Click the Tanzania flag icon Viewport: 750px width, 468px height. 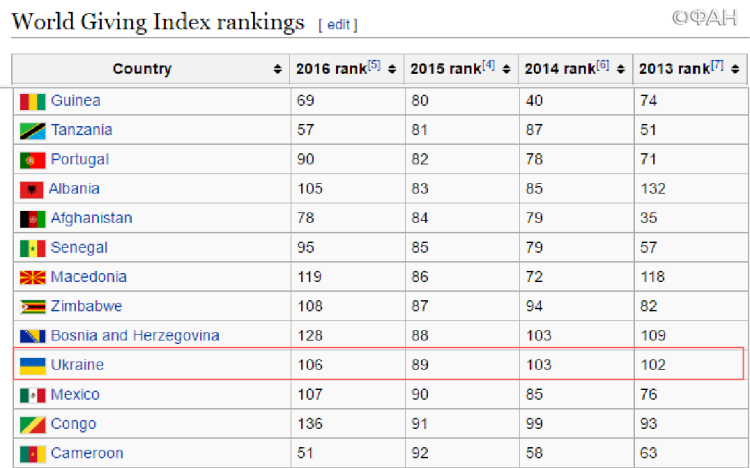[x=32, y=130]
